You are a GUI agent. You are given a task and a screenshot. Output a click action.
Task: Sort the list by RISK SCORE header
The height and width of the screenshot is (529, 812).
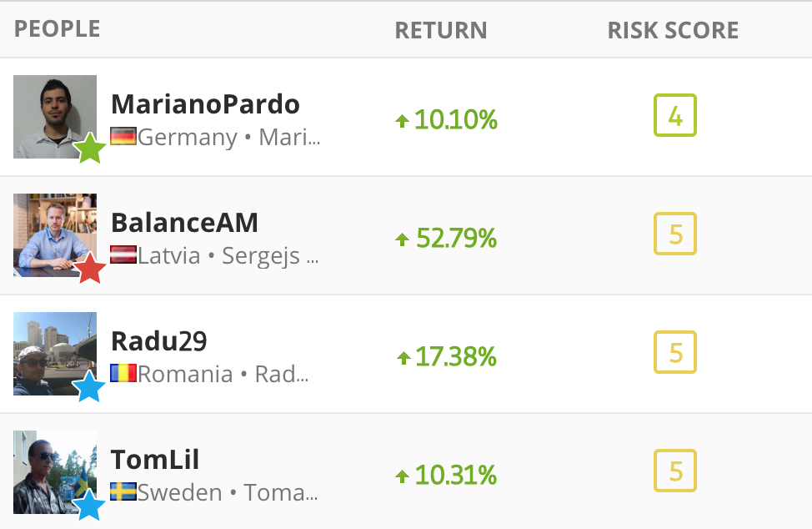(673, 30)
